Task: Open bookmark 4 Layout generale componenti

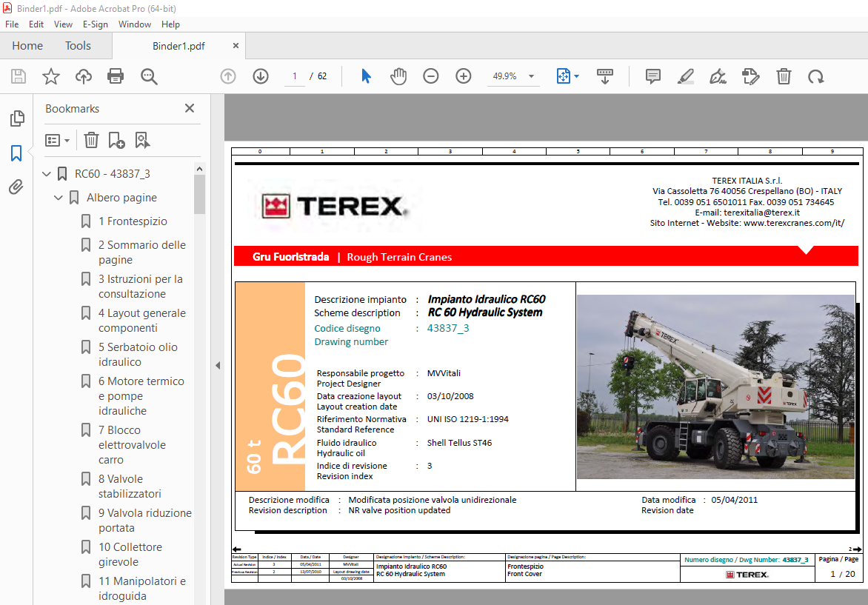Action: click(141, 321)
